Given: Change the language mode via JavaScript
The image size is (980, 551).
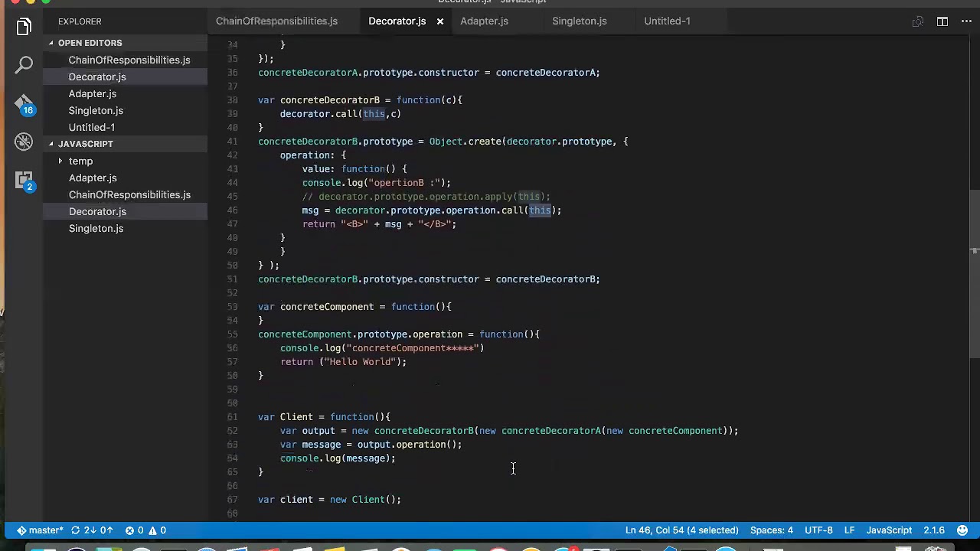Looking at the screenshot, I should (889, 530).
